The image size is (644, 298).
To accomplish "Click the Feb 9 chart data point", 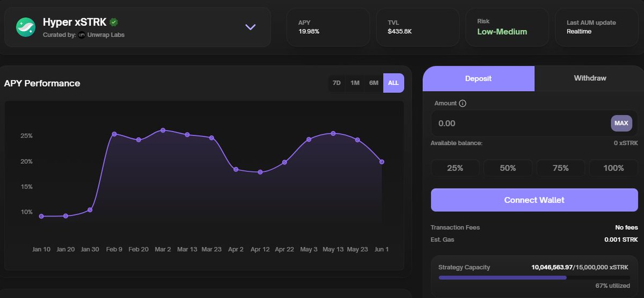I will click(114, 134).
